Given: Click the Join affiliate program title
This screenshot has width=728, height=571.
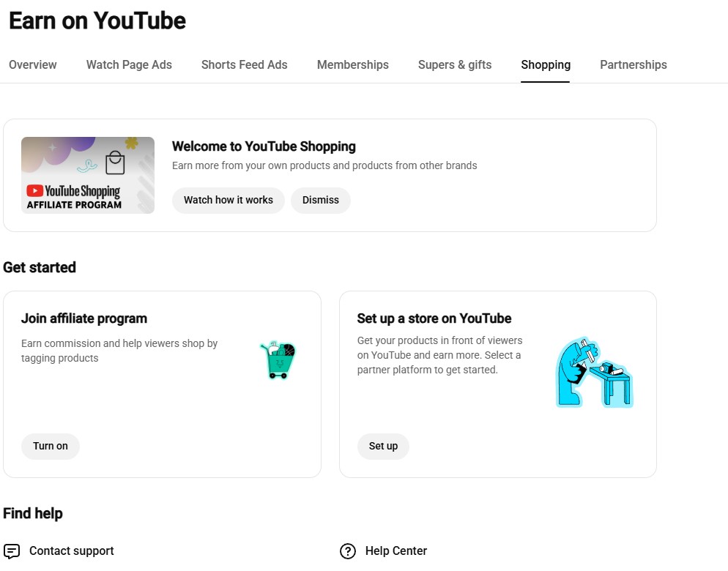Looking at the screenshot, I should 84,318.
